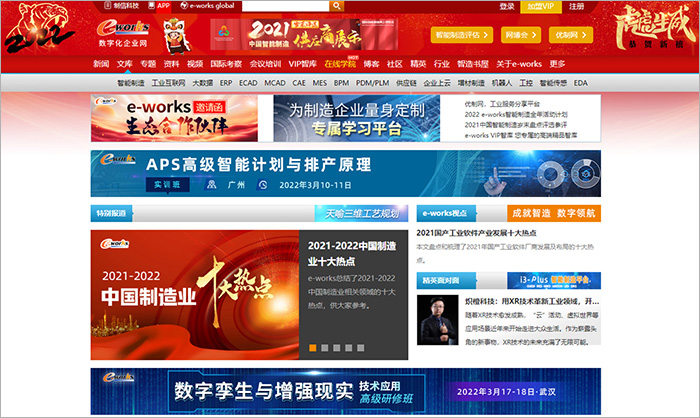Open the 成就智造 数字领航 ad
The image size is (700, 418).
pyautogui.click(x=554, y=213)
